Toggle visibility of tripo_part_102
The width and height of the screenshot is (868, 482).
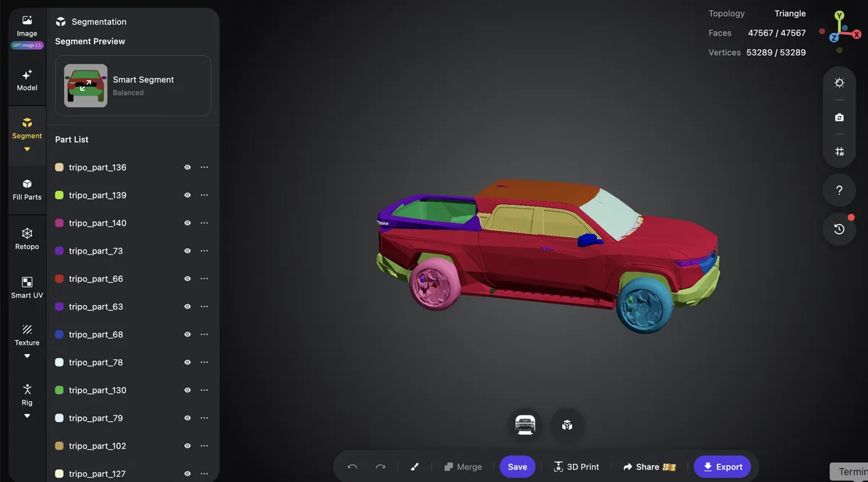pyautogui.click(x=187, y=446)
